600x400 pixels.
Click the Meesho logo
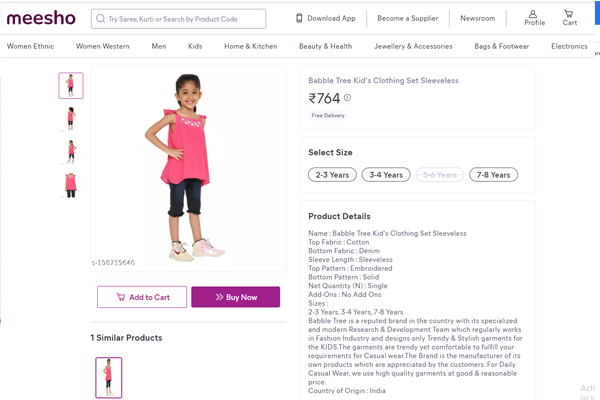40,18
